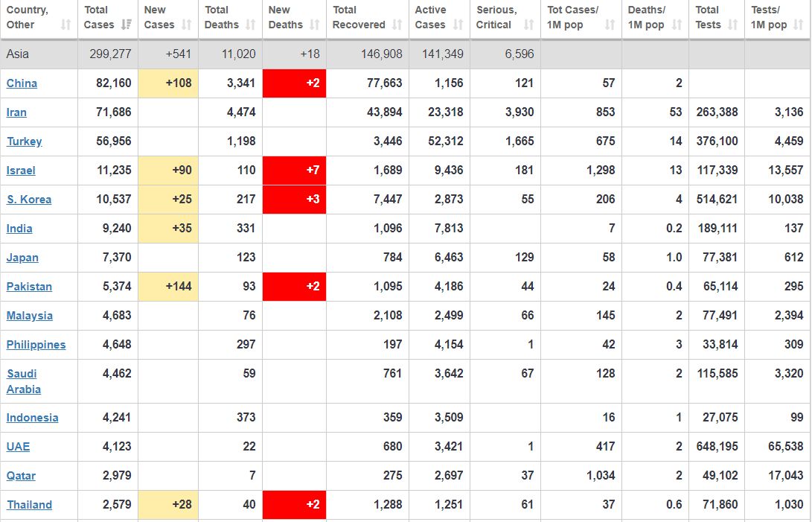Viewport: 812px width, 522px height.
Task: Open the Iran country link
Action: click(x=16, y=112)
